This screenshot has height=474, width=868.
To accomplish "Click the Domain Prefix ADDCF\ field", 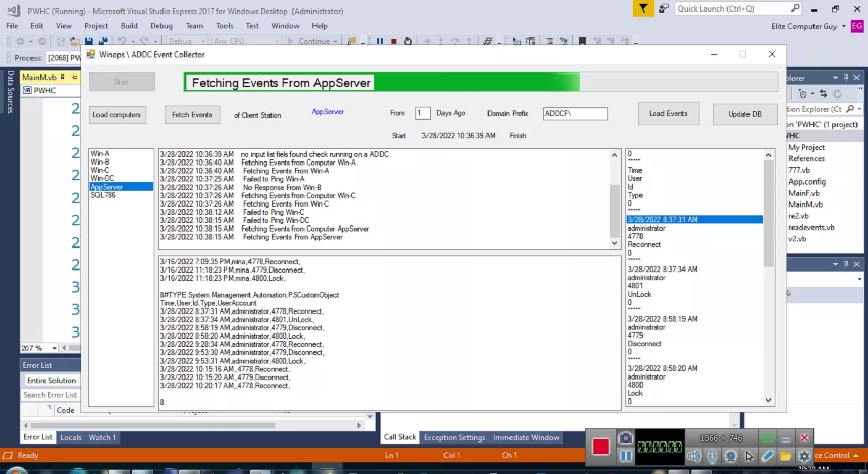I will (575, 114).
